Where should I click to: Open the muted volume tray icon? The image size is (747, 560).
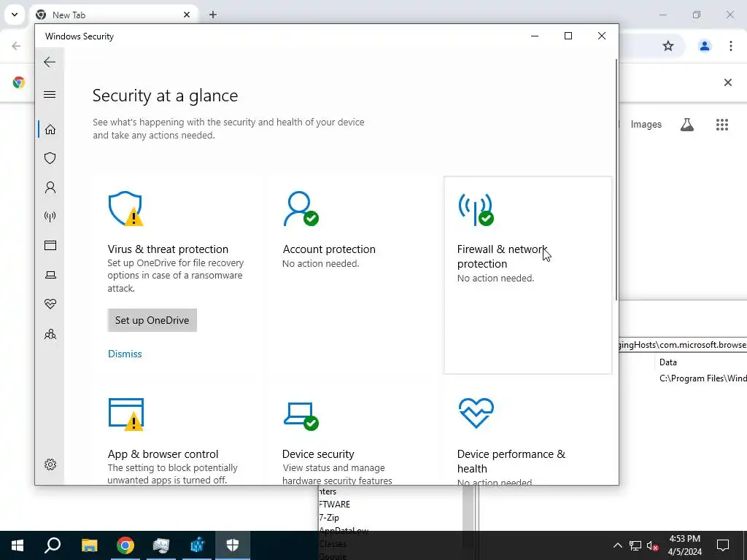(653, 545)
